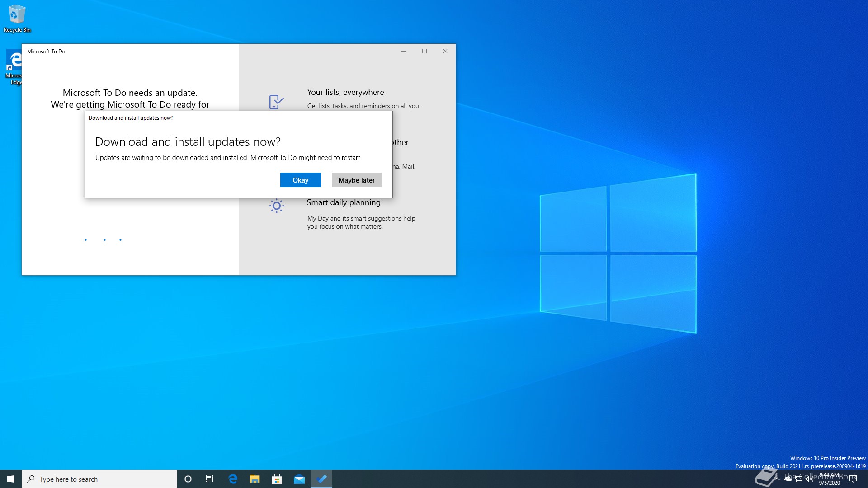
Task: Open the Windows Start menu
Action: click(11, 479)
